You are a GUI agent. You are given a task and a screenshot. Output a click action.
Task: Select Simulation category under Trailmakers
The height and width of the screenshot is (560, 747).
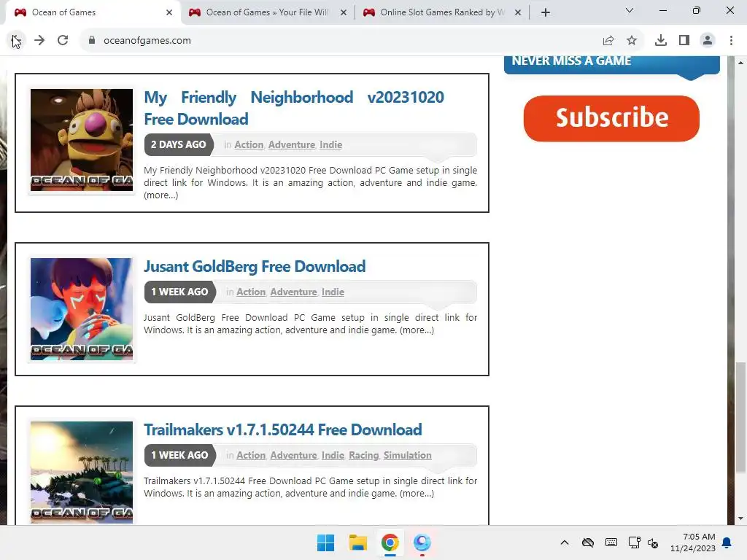tap(407, 455)
